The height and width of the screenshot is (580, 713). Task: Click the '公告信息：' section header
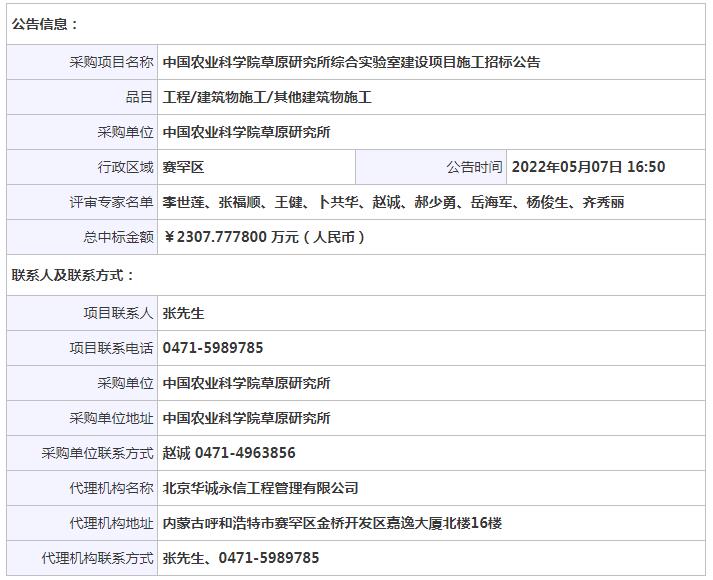click(x=45, y=24)
